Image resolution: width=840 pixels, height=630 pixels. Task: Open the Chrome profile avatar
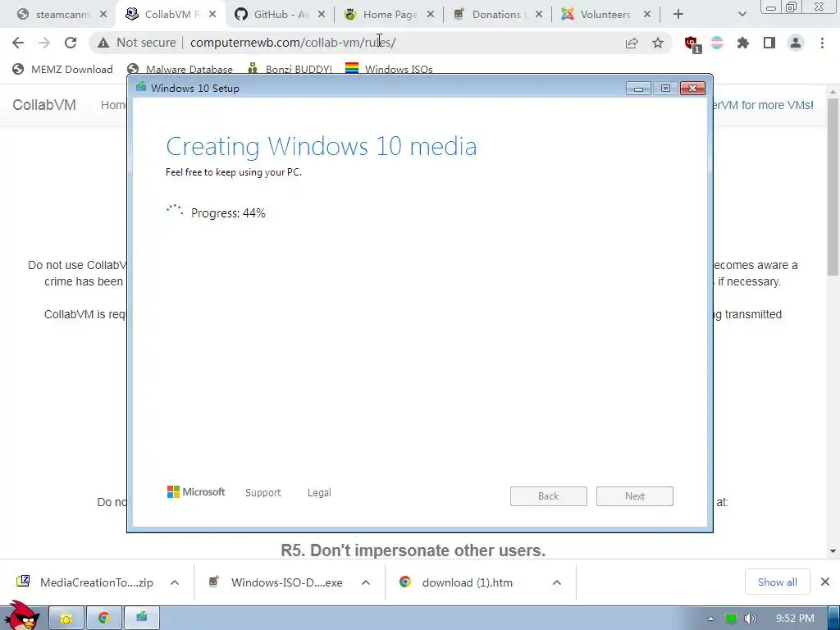[796, 43]
